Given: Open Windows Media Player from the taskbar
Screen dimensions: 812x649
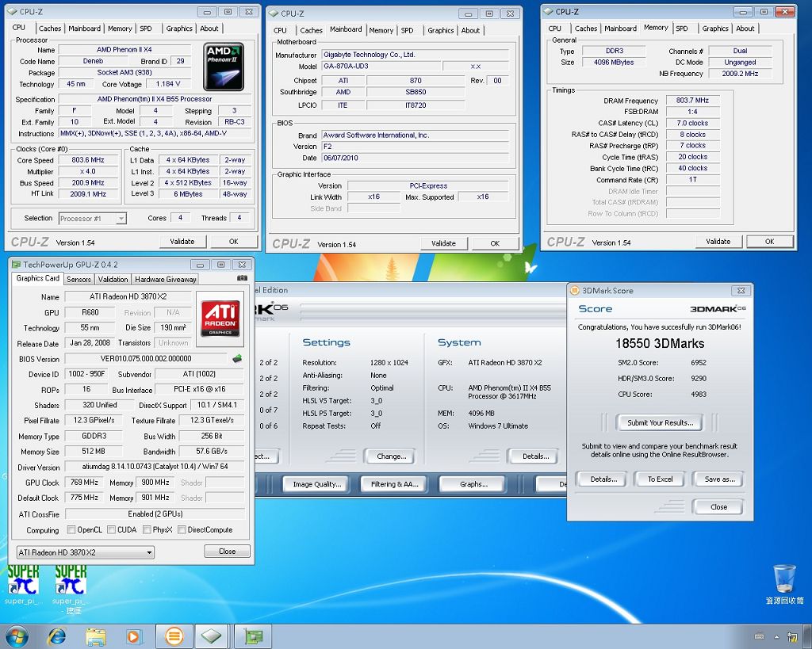Looking at the screenshot, I should coord(133,636).
